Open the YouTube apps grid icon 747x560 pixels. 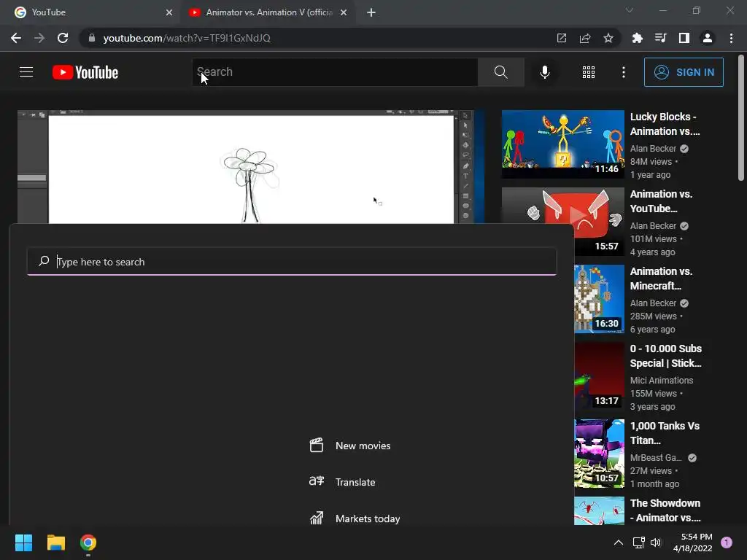tap(589, 72)
